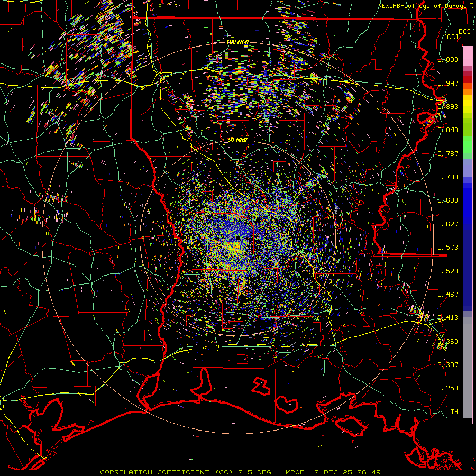Click the 0.627 scale label
This screenshot has width=476, height=476.
[x=448, y=224]
